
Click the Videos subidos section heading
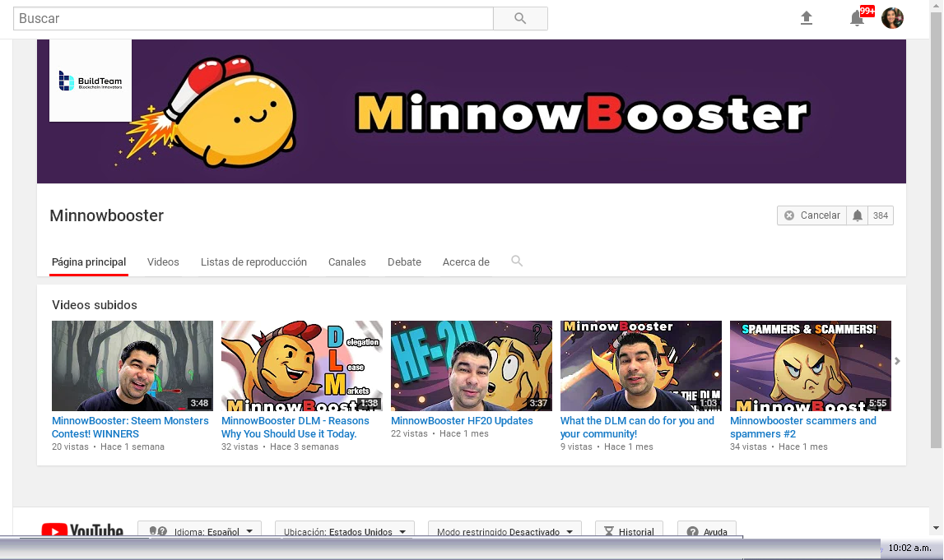95,305
